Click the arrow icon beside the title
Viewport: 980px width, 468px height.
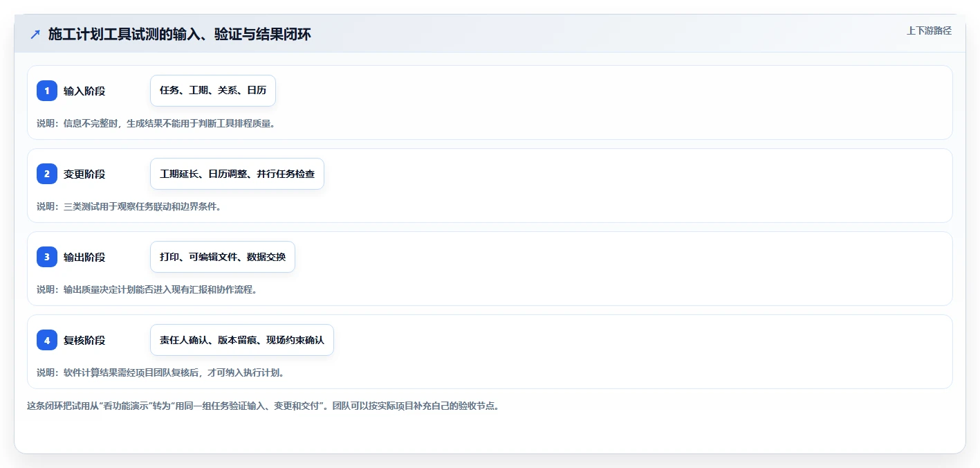pos(35,34)
